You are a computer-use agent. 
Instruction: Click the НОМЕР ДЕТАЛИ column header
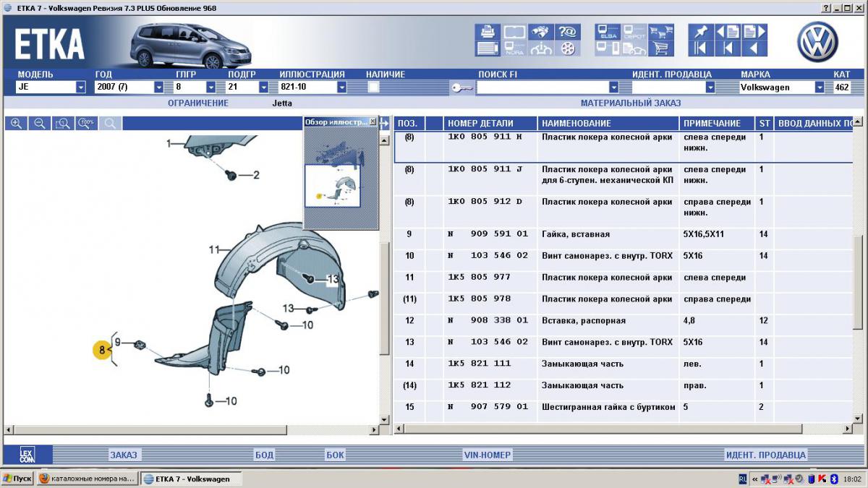[x=490, y=124]
